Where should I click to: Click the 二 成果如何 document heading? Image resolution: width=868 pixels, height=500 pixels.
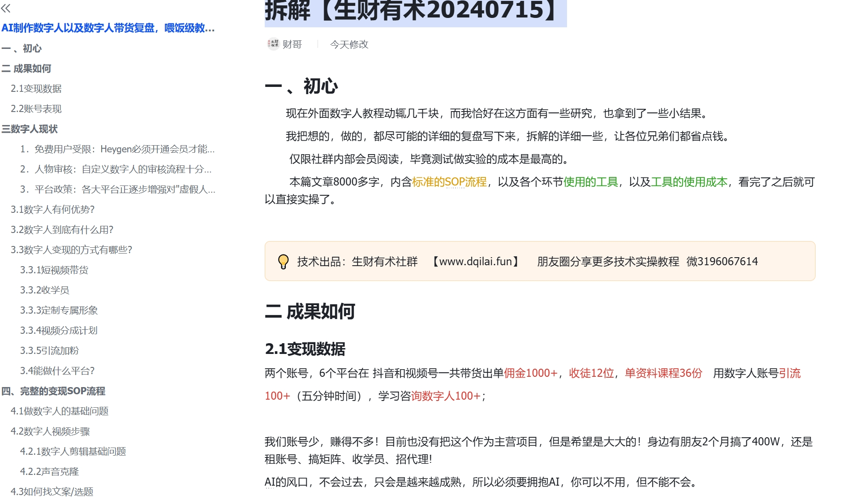click(310, 311)
